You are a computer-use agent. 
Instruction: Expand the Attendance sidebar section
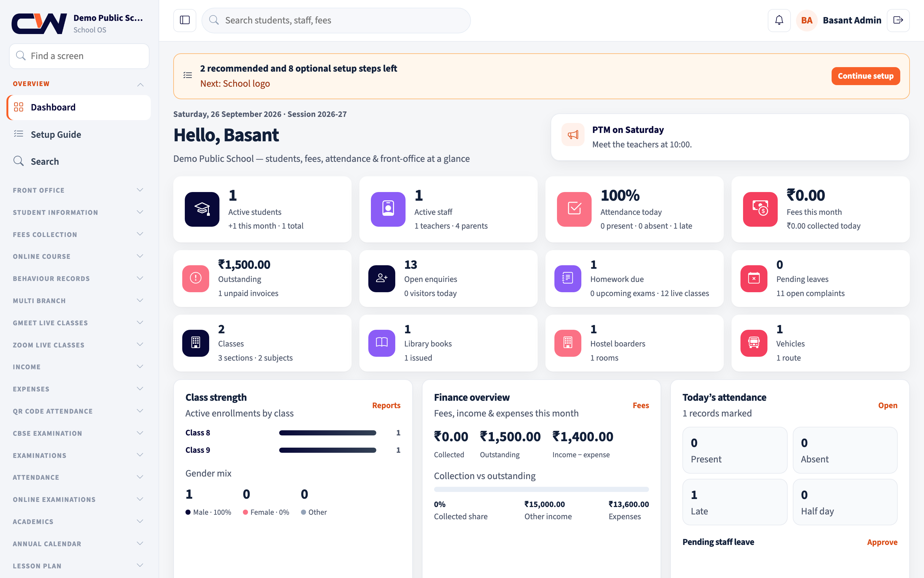79,477
